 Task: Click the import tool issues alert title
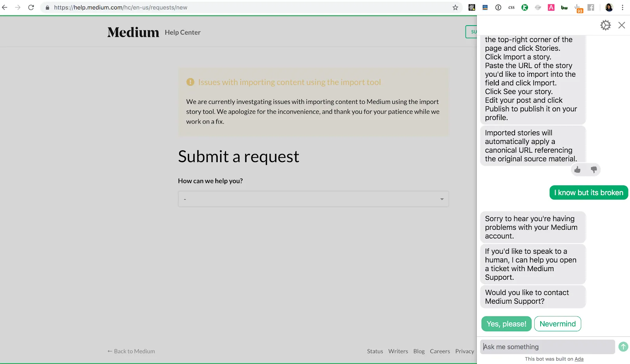(x=289, y=82)
